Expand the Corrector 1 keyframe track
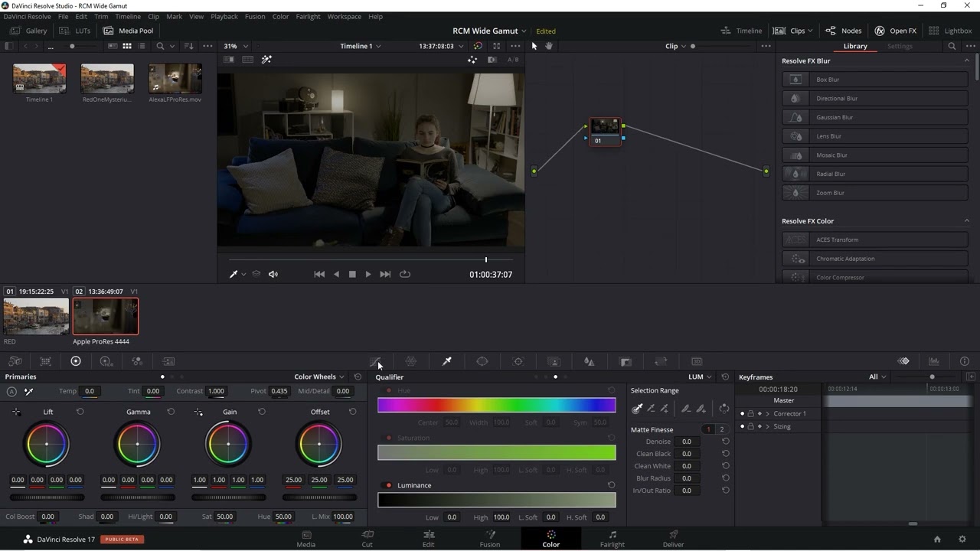980x551 pixels. (768, 413)
